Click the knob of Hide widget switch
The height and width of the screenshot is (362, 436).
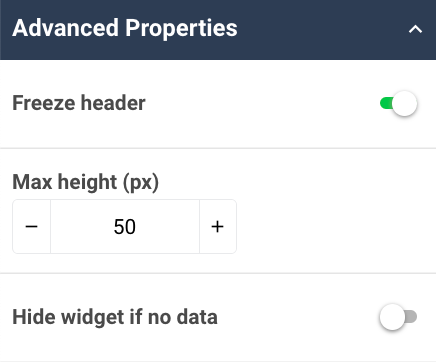(392, 317)
